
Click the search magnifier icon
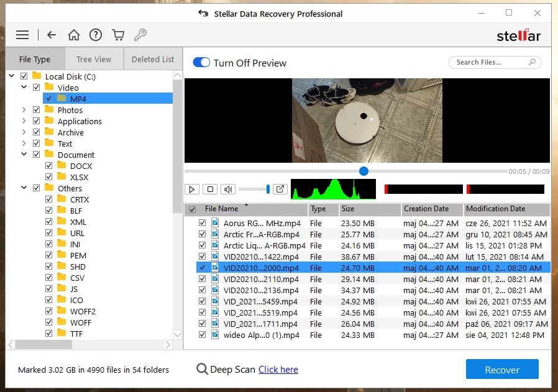[x=532, y=62]
